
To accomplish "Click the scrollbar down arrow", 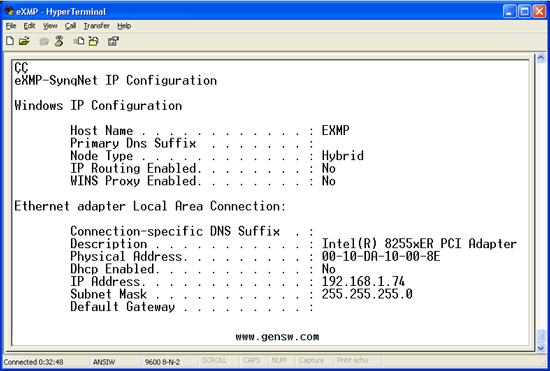I will pyautogui.click(x=541, y=348).
